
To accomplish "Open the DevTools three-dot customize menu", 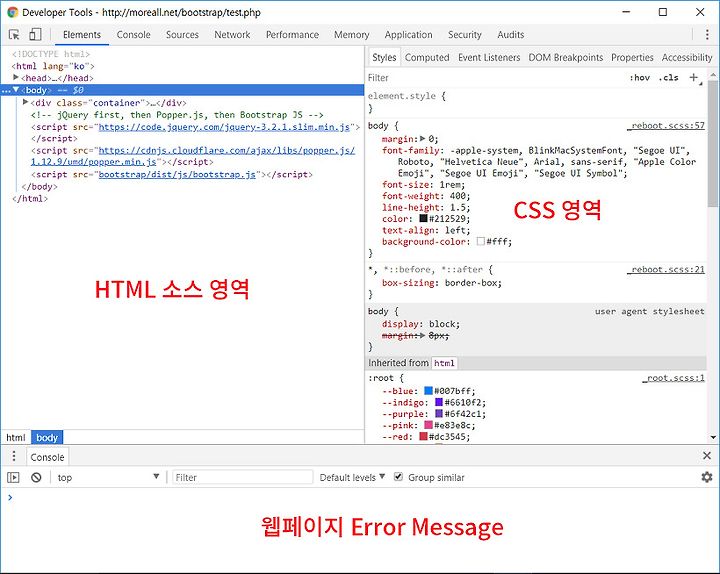I will pos(707,34).
